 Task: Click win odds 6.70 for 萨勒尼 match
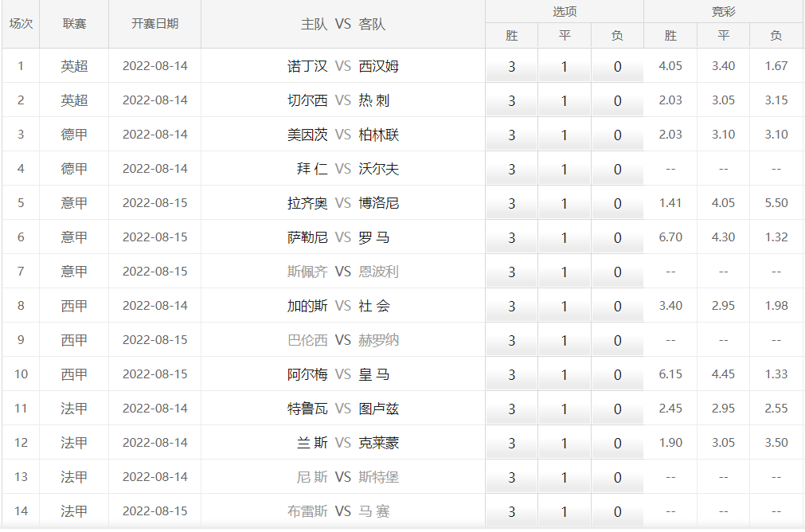coord(670,237)
